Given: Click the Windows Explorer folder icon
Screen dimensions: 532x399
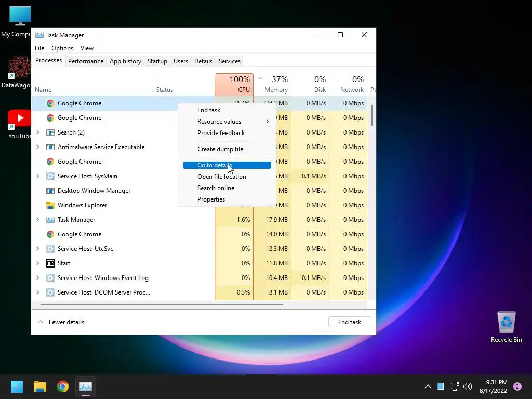Looking at the screenshot, I should (x=50, y=205).
